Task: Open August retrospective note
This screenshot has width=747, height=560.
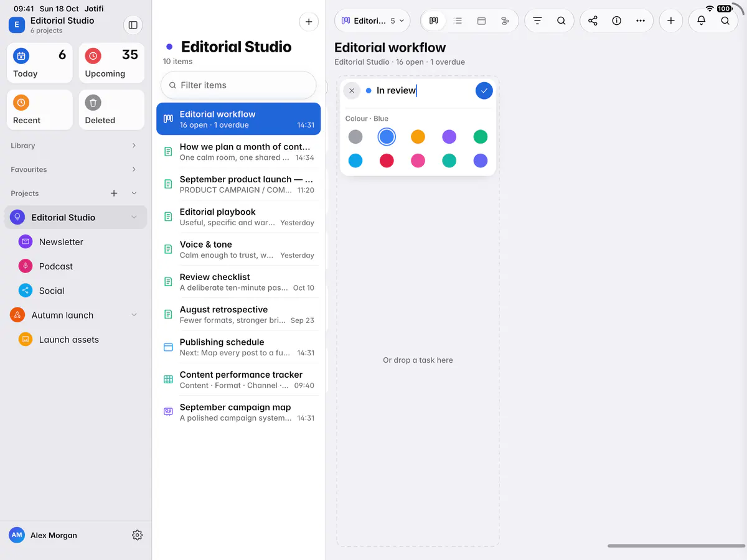Action: pos(238,315)
